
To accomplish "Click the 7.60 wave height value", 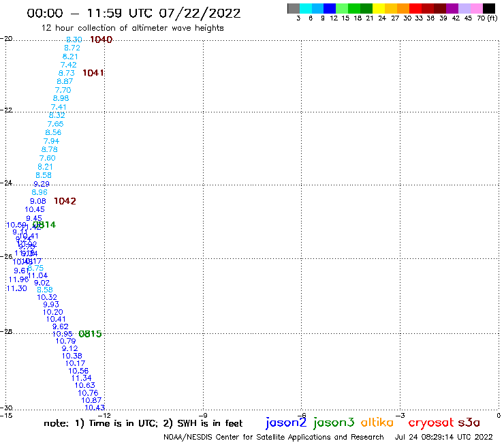I will coord(48,158).
